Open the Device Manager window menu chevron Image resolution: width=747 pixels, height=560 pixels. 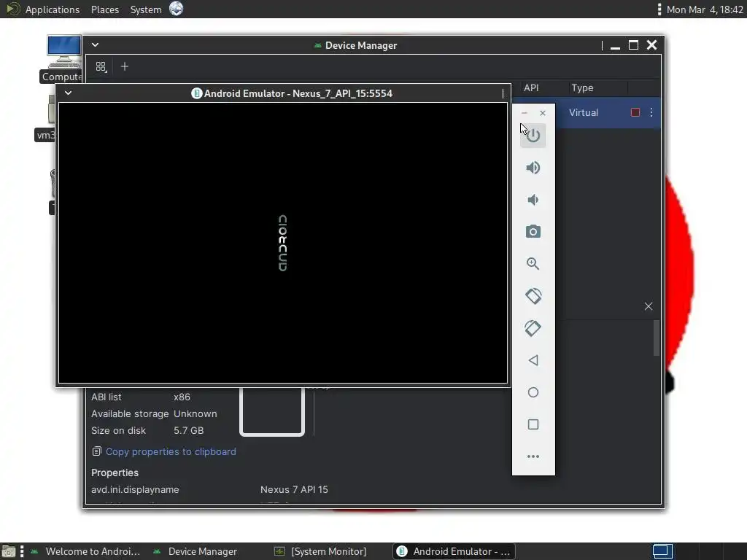pos(96,44)
